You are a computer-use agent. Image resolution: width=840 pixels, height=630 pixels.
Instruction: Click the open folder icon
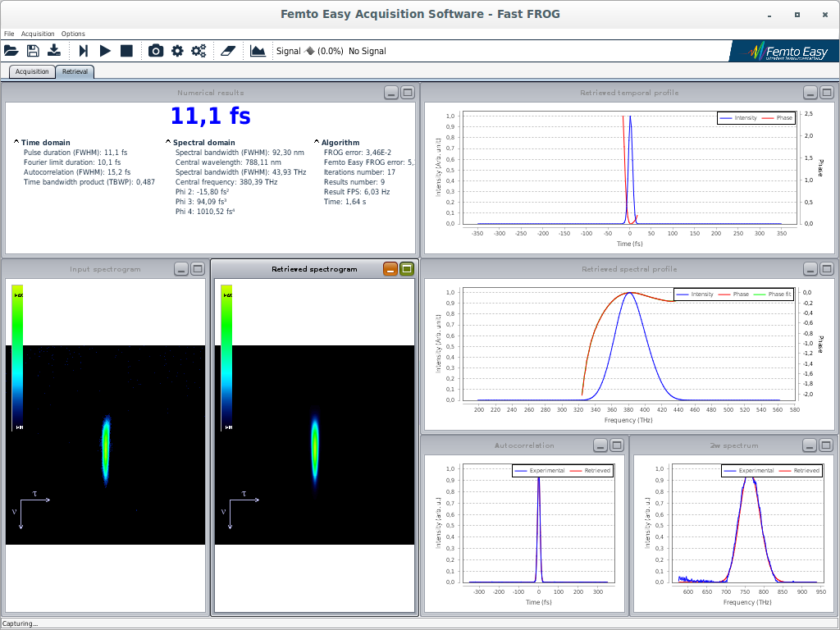[x=11, y=51]
